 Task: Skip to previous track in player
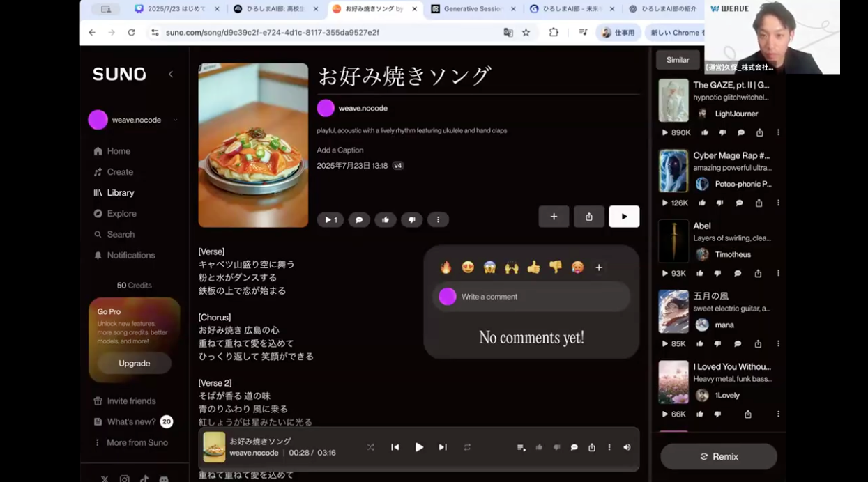pos(395,447)
